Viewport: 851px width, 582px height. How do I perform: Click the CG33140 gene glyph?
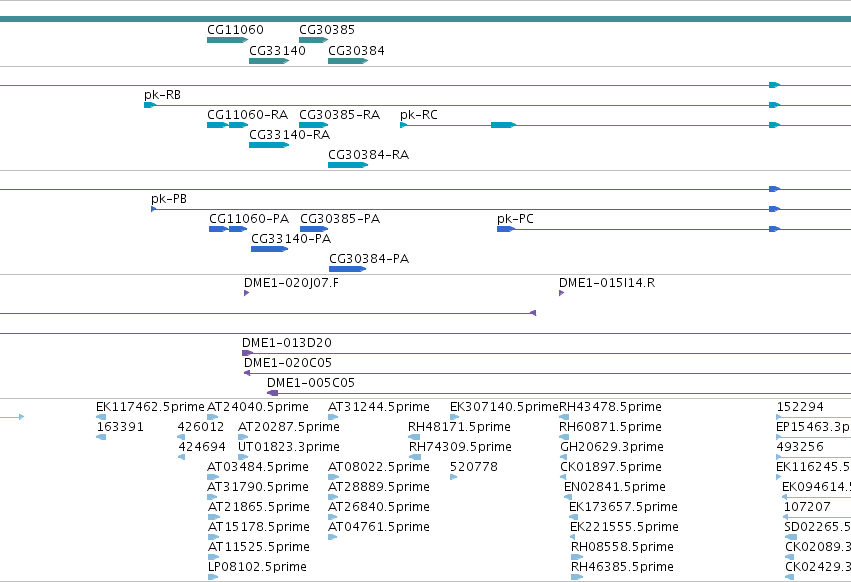click(x=269, y=61)
